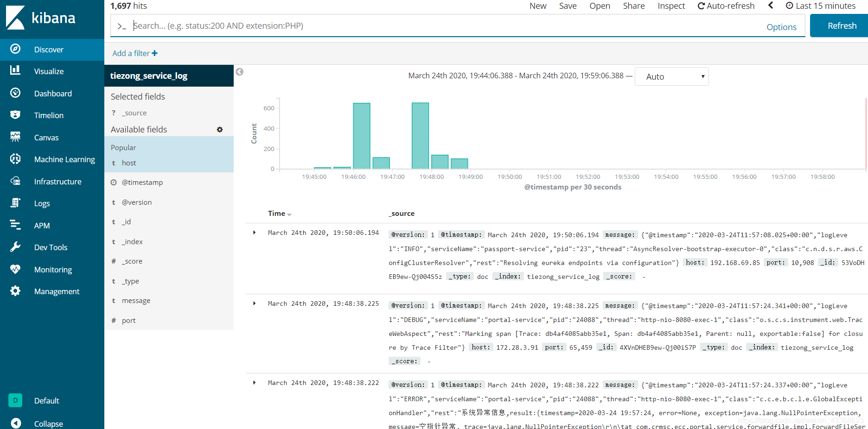Screen dimensions: 868x429
Task: Open the field settings gear icon
Action: click(219, 129)
